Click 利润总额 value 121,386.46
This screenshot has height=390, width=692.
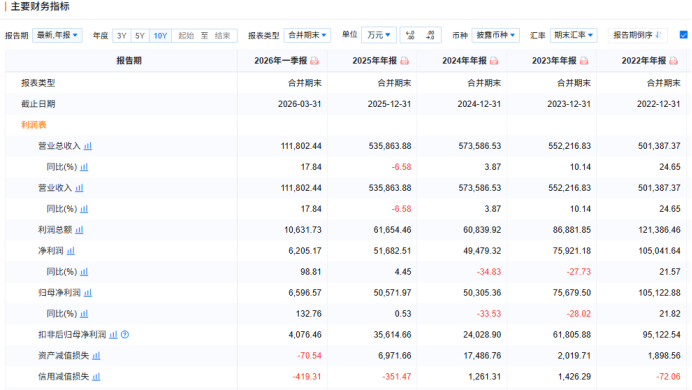tap(659, 230)
